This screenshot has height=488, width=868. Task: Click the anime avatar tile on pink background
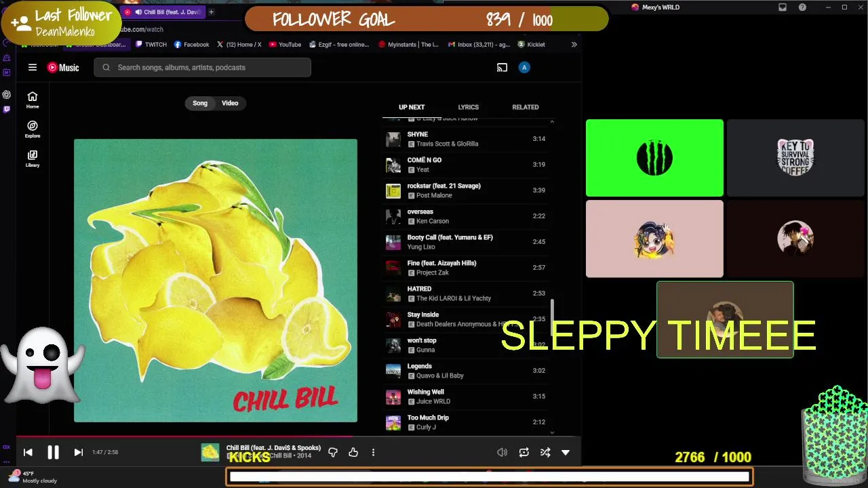click(654, 239)
